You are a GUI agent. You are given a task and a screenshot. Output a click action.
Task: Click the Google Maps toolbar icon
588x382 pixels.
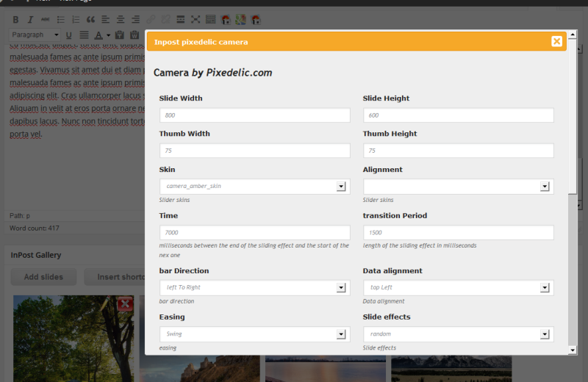coord(241,20)
